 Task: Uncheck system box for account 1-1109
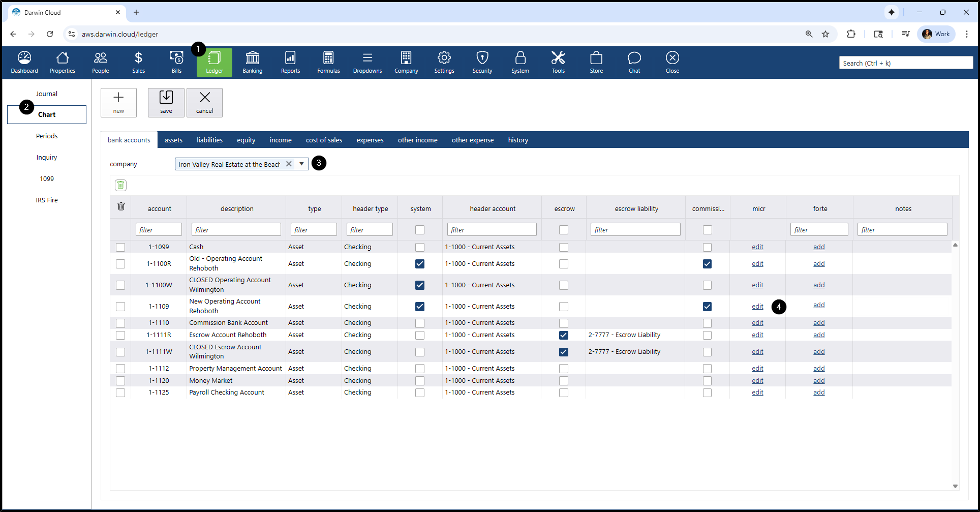click(419, 307)
